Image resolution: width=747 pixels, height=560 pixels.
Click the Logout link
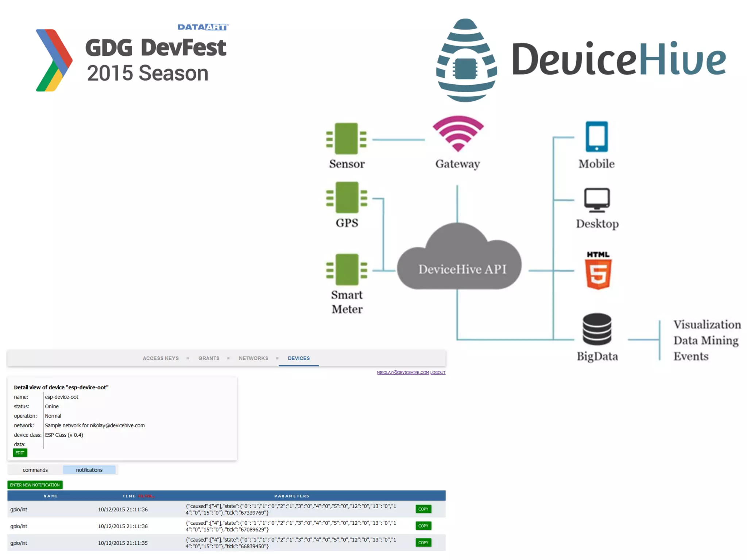[x=438, y=373]
